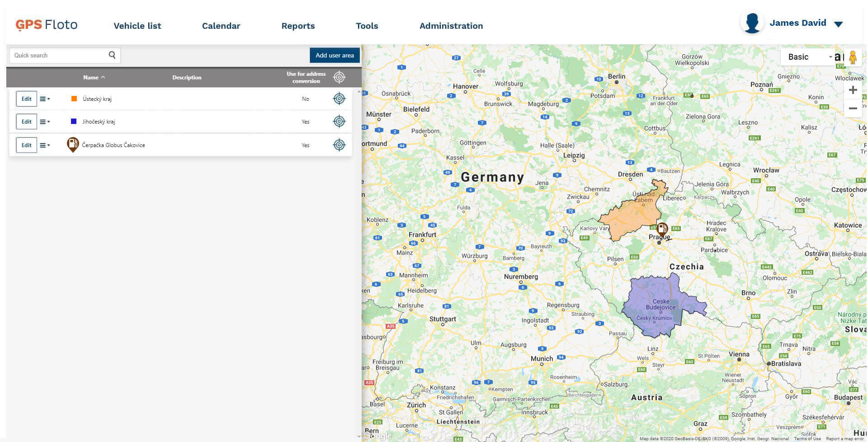The height and width of the screenshot is (442, 868).
Task: Locate Ústecký kraj with target icon
Action: tap(339, 99)
